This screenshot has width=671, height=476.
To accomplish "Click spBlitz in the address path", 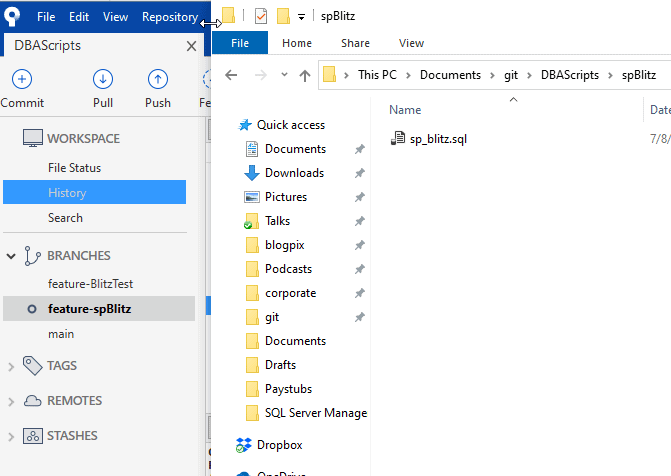I will coord(639,75).
